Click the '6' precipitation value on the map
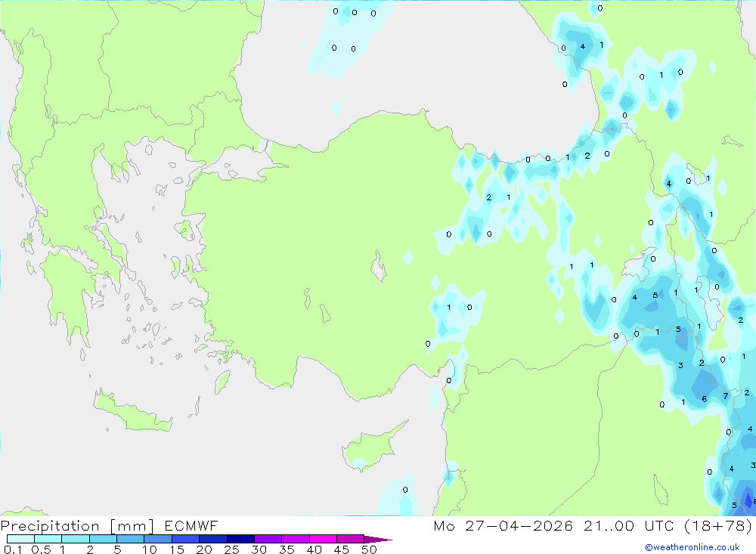This screenshot has width=756, height=554. [705, 399]
